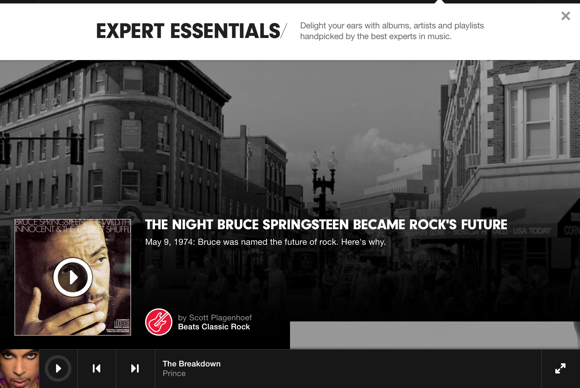This screenshot has width=580, height=388.
Task: Click the Prince album thumbnail in player
Action: point(20,368)
